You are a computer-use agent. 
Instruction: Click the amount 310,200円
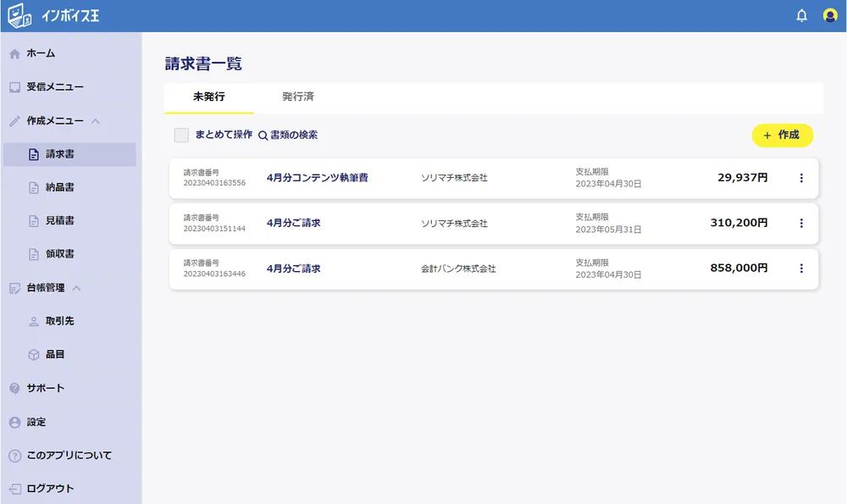739,223
